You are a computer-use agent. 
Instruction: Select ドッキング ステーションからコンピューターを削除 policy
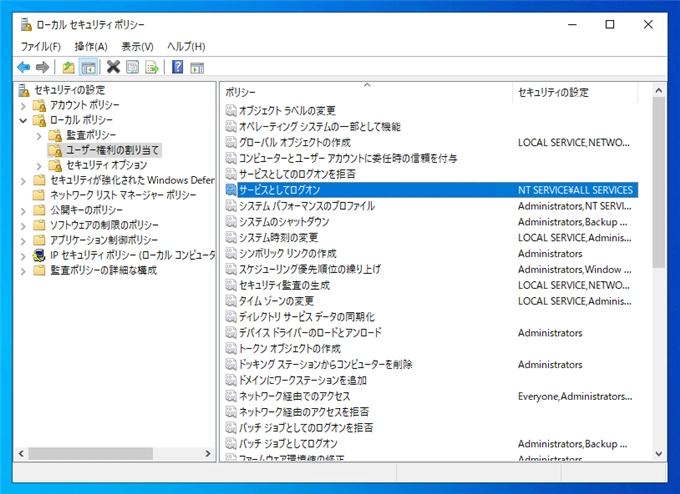[326, 364]
